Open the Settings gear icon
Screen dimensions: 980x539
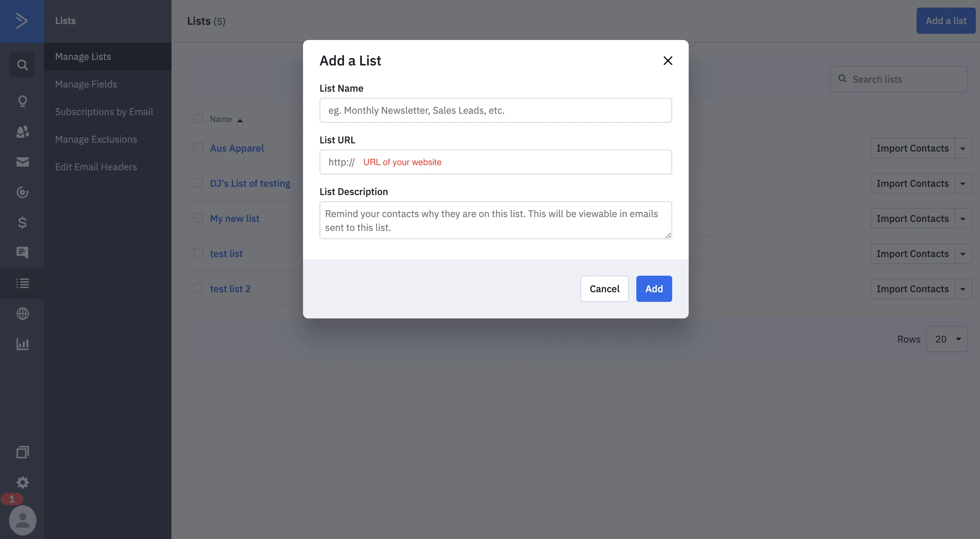point(22,483)
